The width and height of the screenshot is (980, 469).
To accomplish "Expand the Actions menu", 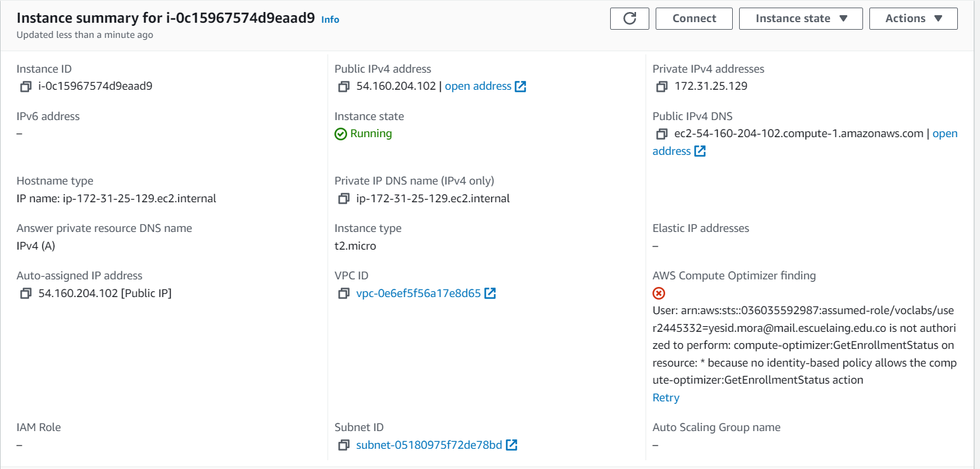I will pos(913,18).
